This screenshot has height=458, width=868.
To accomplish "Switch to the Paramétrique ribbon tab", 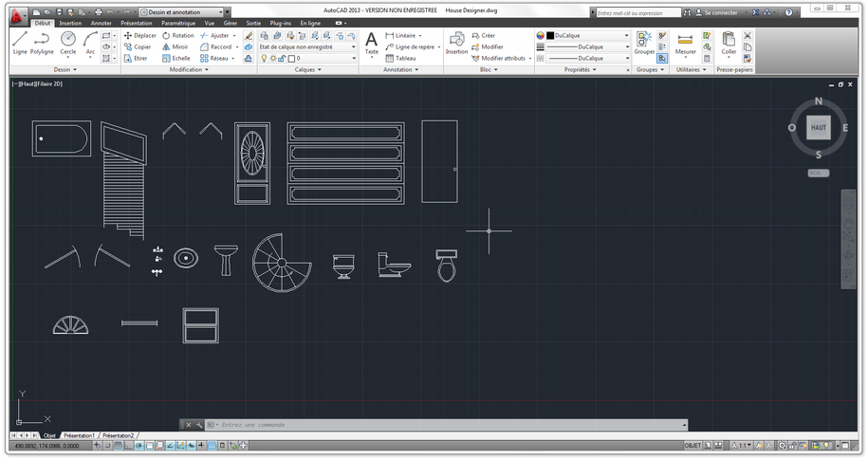I will [x=178, y=23].
